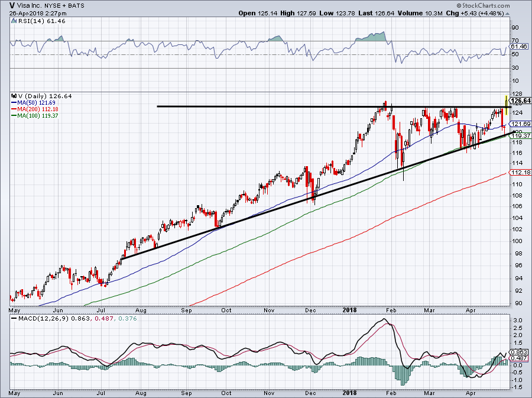Viewport: 532px width, 398px height.
Task: Click Sep on the MACD panel date axis
Action: (x=187, y=393)
